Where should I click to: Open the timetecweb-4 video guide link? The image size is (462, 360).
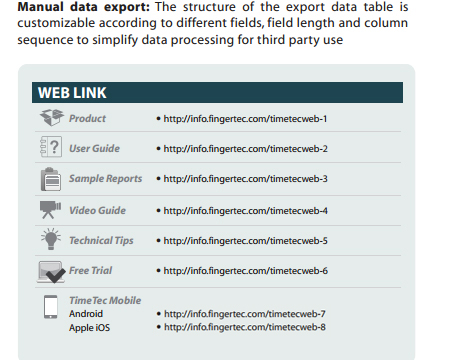(245, 211)
